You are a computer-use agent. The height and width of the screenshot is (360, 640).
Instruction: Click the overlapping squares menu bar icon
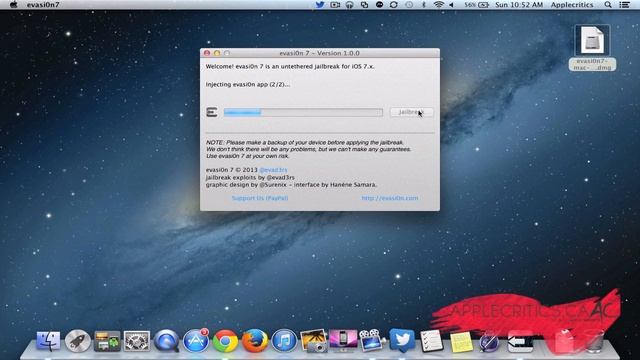click(x=364, y=4)
